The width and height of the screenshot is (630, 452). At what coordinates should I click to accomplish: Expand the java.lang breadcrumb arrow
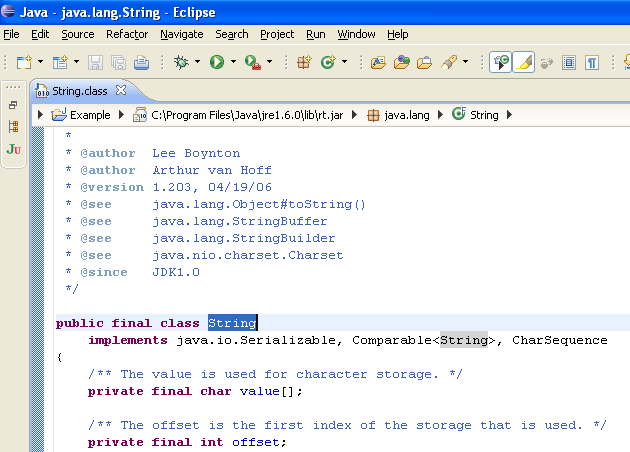pyautogui.click(x=441, y=115)
